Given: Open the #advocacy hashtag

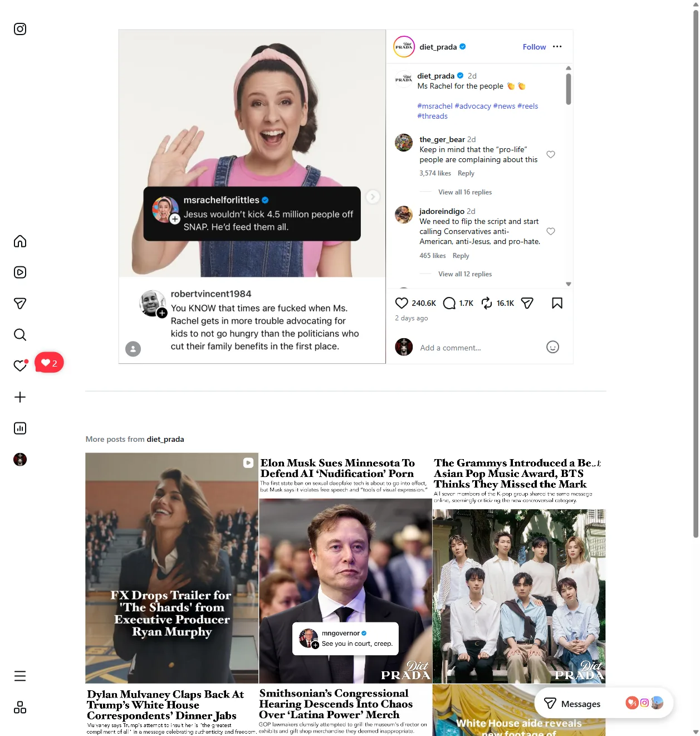Looking at the screenshot, I should [x=473, y=106].
